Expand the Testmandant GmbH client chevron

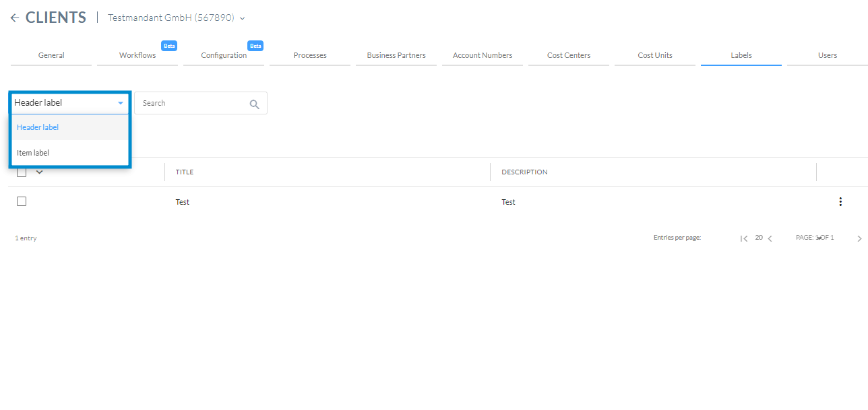point(242,18)
